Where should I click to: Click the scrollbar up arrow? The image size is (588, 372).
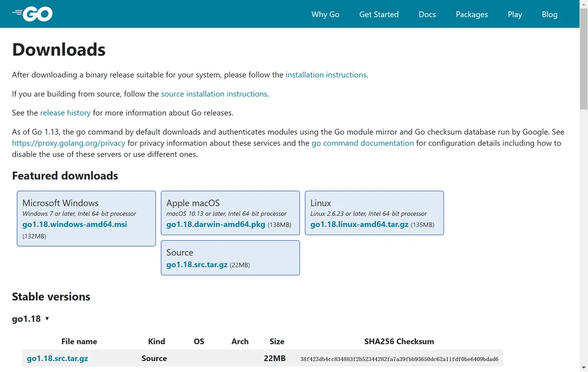(x=584, y=3)
